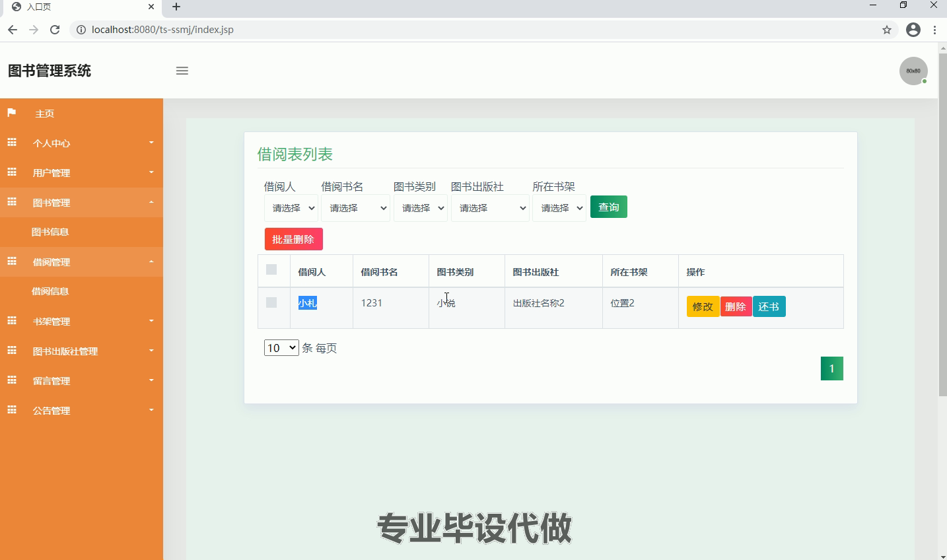This screenshot has width=947, height=560.
Task: Reload the page with refresh icon
Action: (x=55, y=30)
